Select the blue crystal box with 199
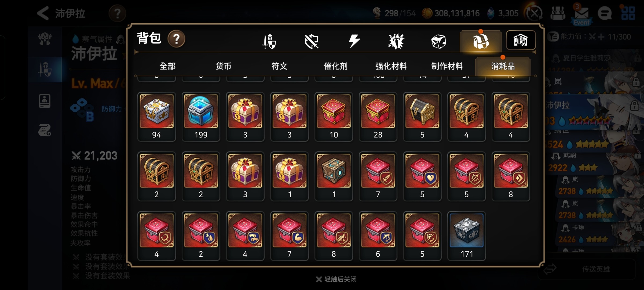 point(201,117)
